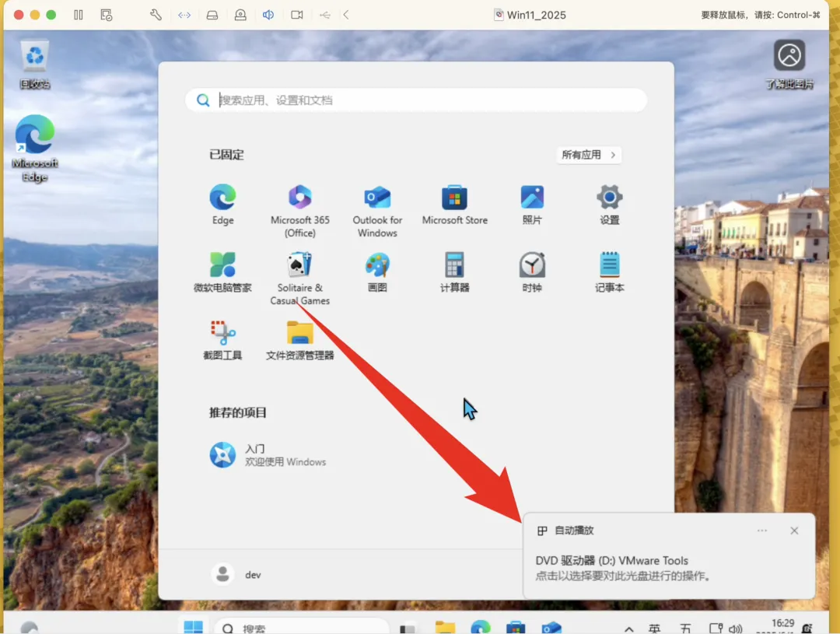This screenshot has height=634, width=840.
Task: Open the 截图工具 Snipping Tool
Action: (223, 340)
